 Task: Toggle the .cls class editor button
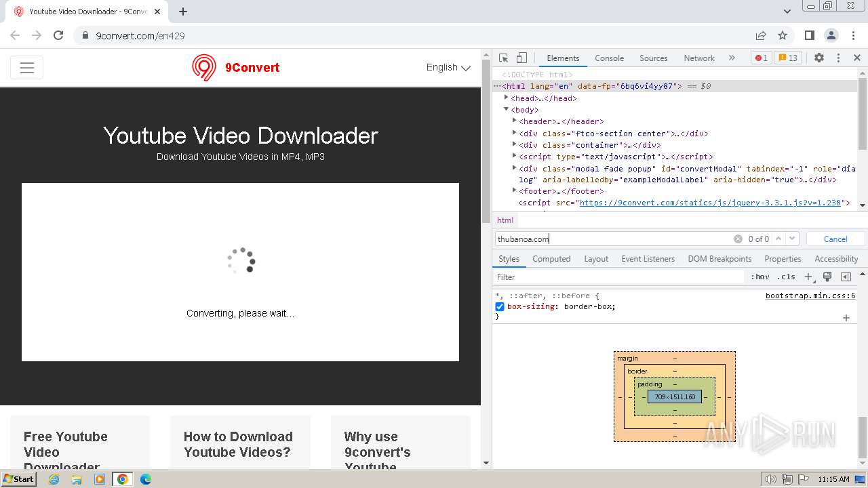tap(786, 277)
